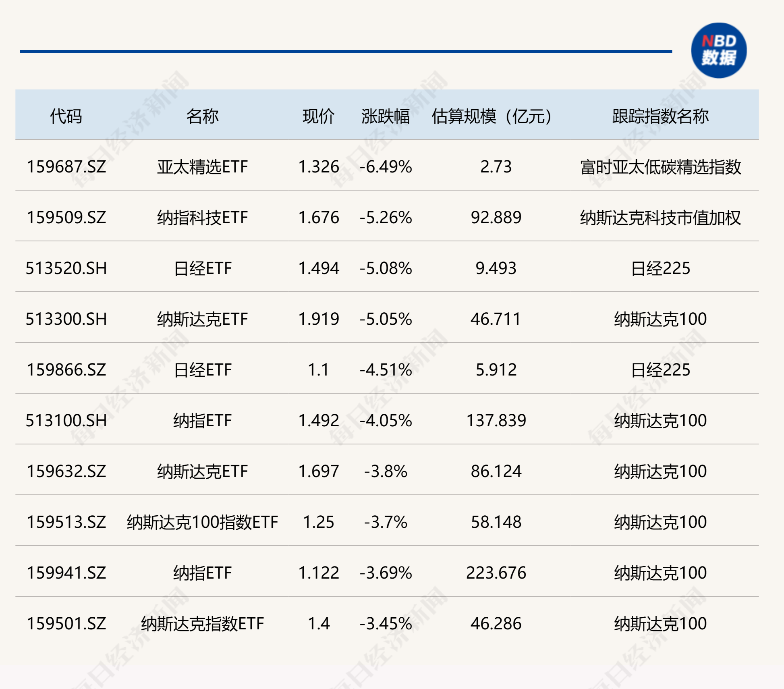Click the scale value 86.124
Image resolution: width=784 pixels, height=689 pixels.
(496, 471)
